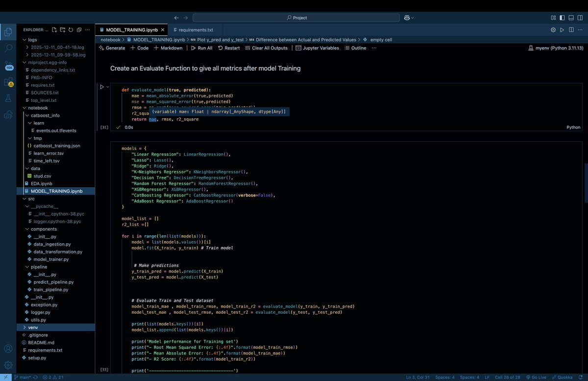Close the MODEL_TRAINING.ipynb tab

point(163,30)
